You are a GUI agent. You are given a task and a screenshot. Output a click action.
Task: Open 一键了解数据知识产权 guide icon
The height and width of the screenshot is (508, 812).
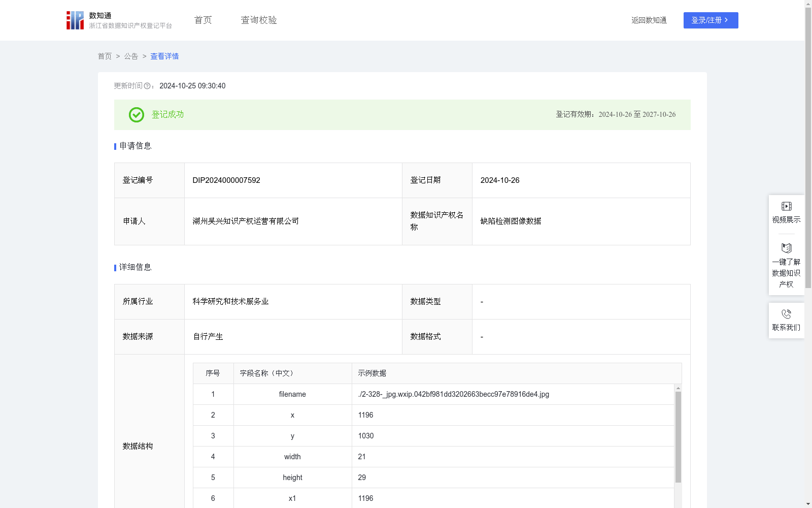786,248
